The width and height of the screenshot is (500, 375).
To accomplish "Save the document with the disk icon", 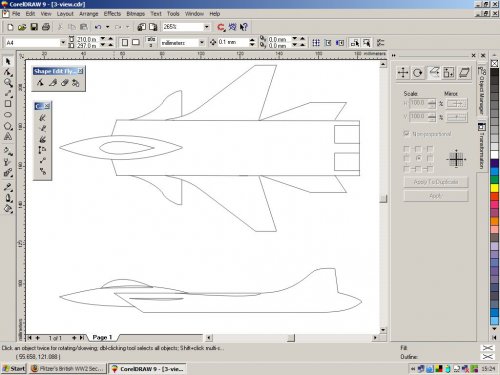I will point(34,27).
